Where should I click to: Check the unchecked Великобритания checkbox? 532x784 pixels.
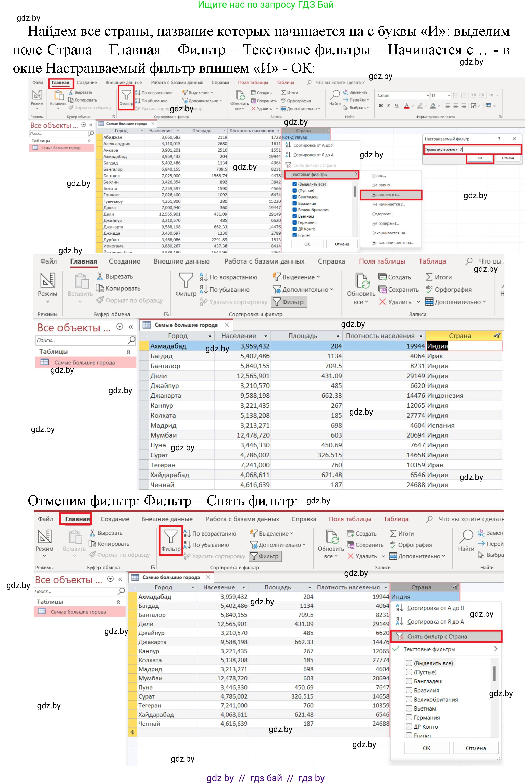(x=409, y=699)
